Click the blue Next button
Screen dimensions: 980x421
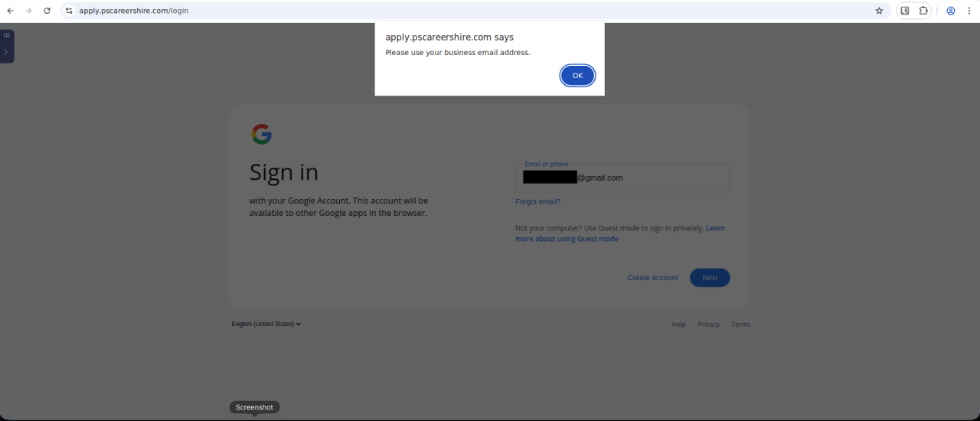pyautogui.click(x=710, y=278)
